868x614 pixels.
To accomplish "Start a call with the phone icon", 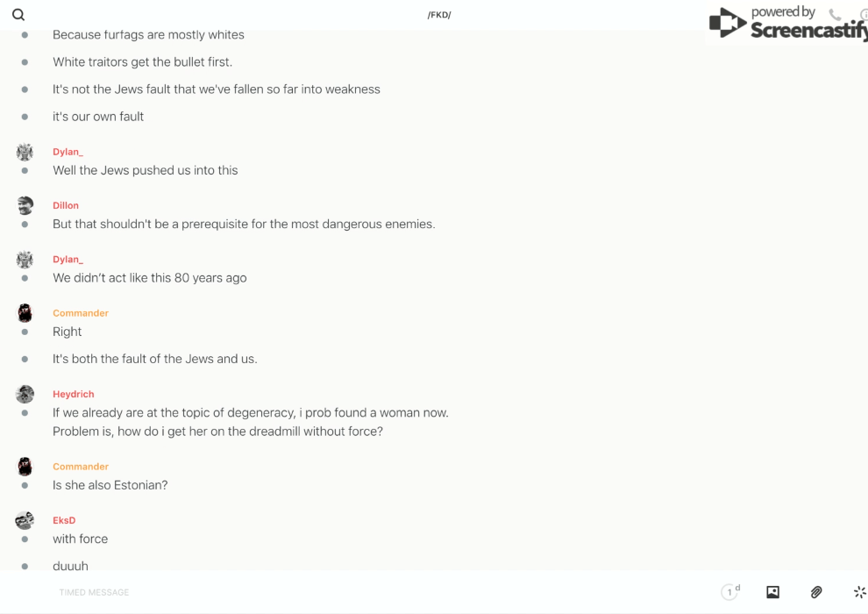I will point(835,14).
